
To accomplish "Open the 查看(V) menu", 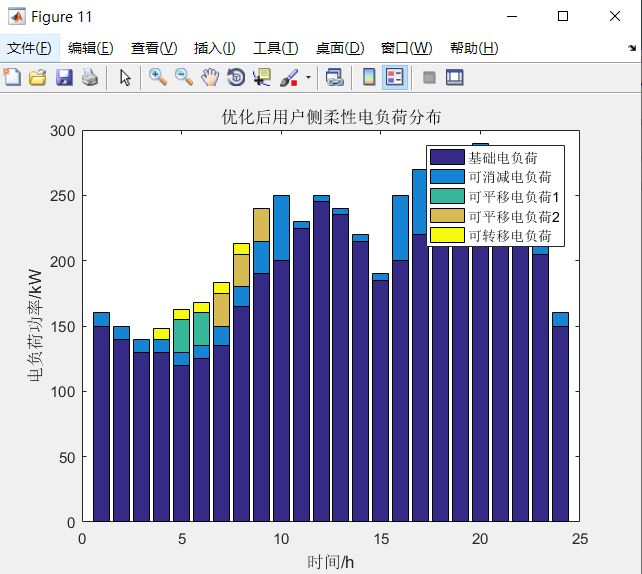I will coord(154,48).
